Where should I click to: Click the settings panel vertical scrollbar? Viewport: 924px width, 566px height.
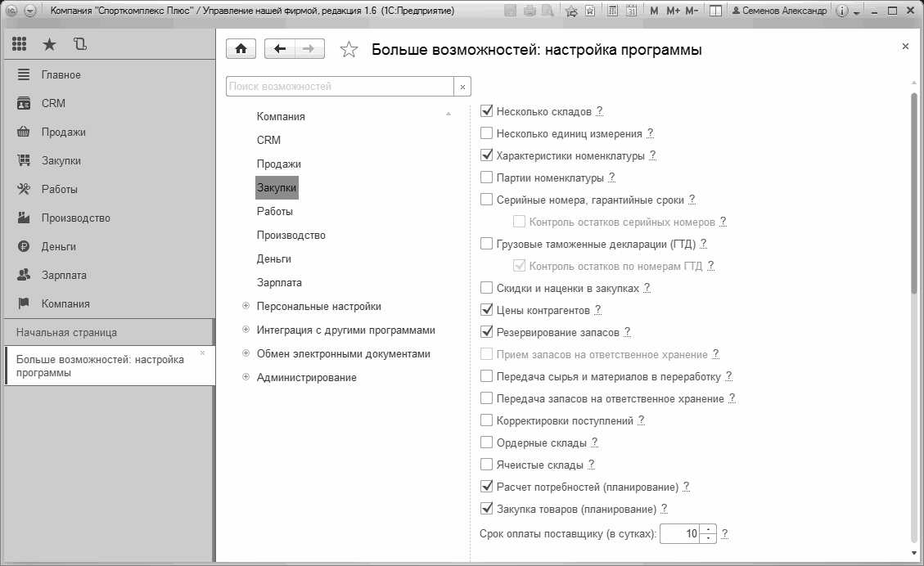[x=914, y=191]
